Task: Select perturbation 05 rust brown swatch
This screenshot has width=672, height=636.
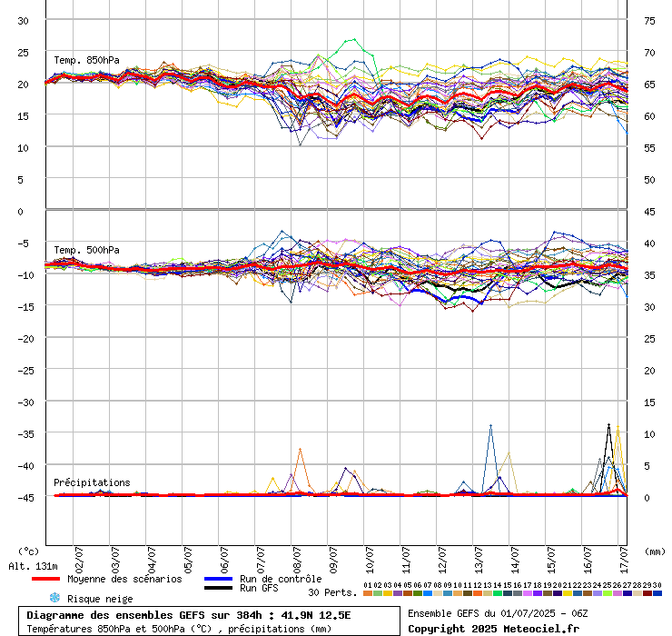Action: coord(408,593)
